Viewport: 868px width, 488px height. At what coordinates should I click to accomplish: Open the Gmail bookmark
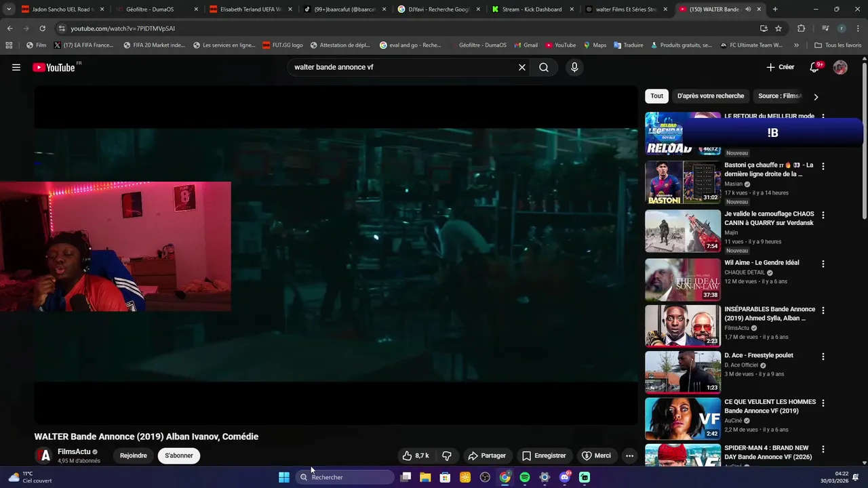[525, 45]
